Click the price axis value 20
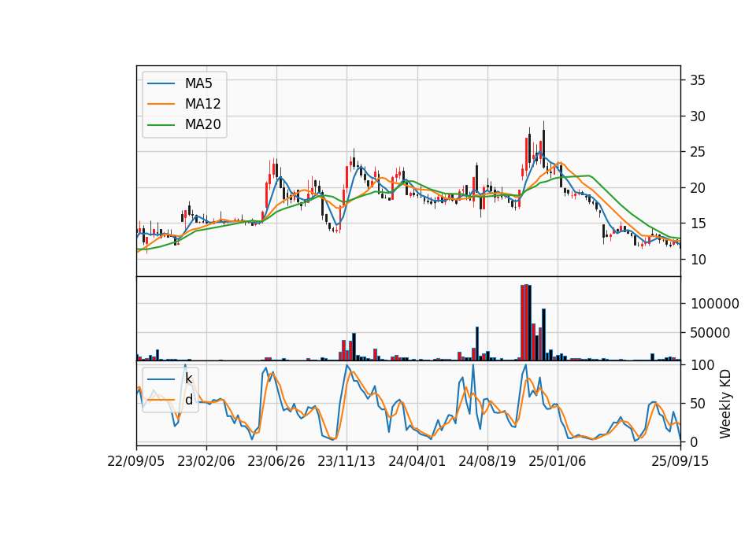Viewport: 756px width, 543px height. click(698, 188)
